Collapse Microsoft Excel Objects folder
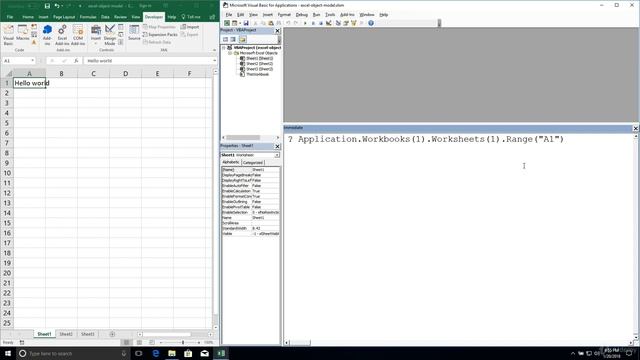Viewport: 640px width, 360px height. point(230,53)
